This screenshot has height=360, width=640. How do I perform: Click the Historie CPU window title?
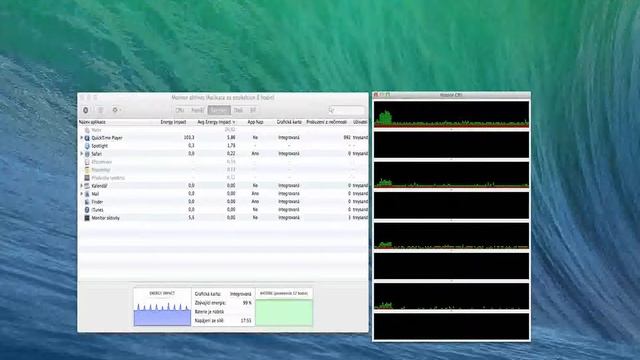pyautogui.click(x=451, y=95)
